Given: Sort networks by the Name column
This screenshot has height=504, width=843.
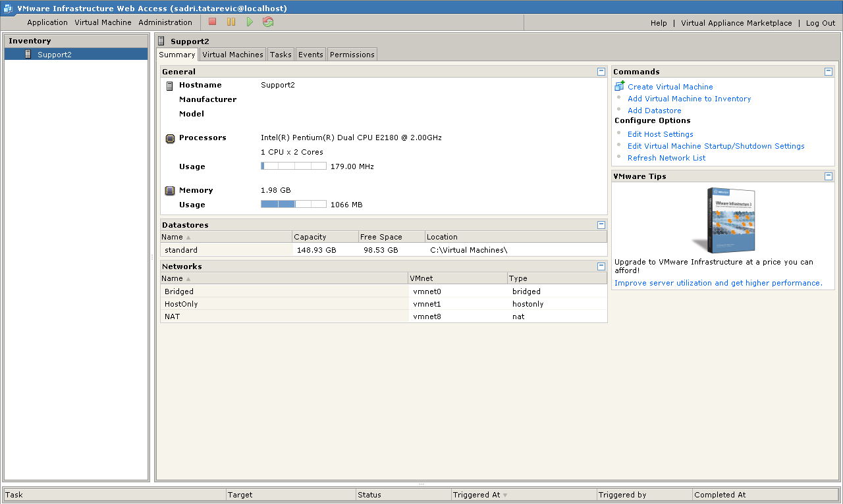Looking at the screenshot, I should point(284,278).
